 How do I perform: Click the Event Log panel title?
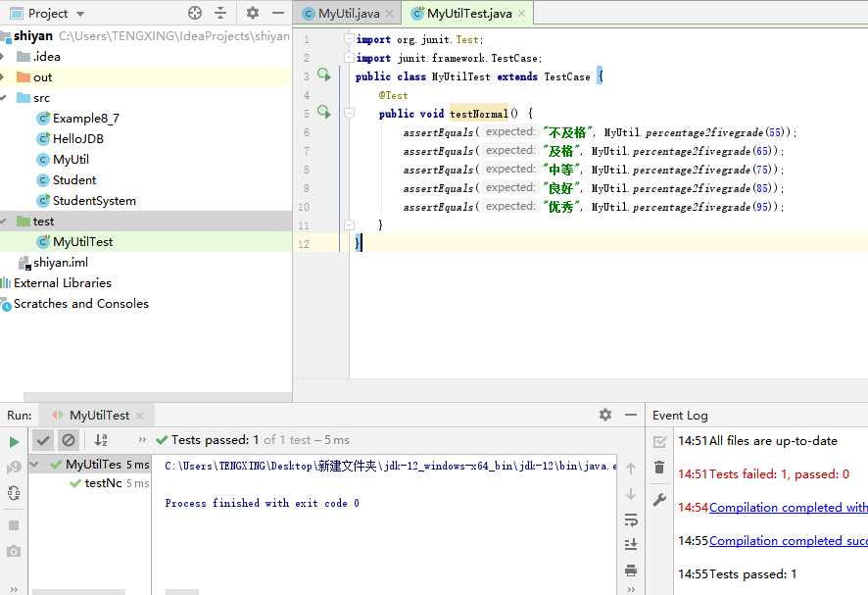pyautogui.click(x=680, y=416)
